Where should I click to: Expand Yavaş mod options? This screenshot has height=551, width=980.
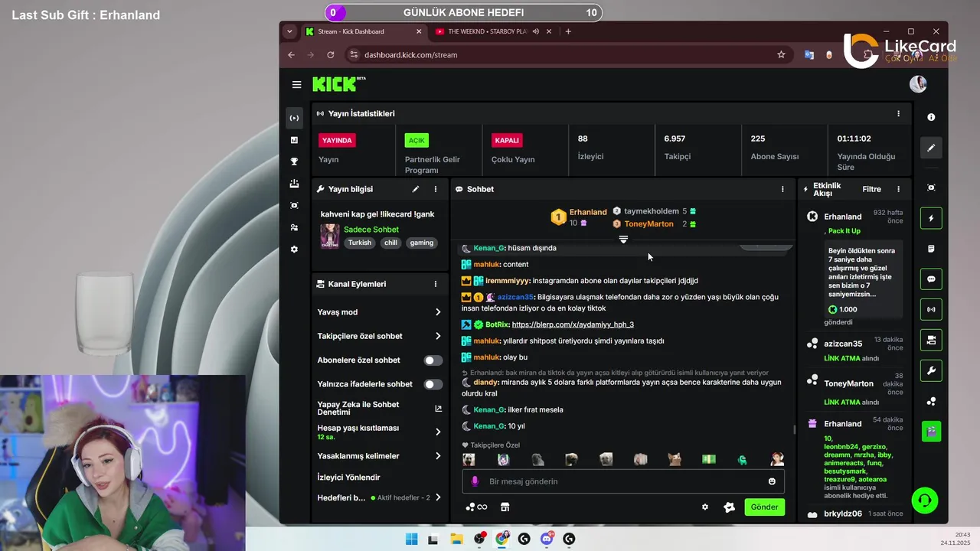click(379, 312)
